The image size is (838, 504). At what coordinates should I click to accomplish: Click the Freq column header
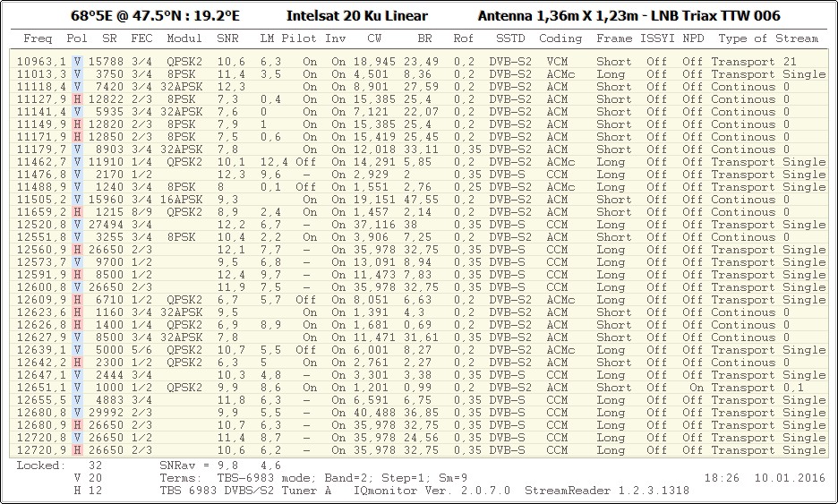[38, 38]
